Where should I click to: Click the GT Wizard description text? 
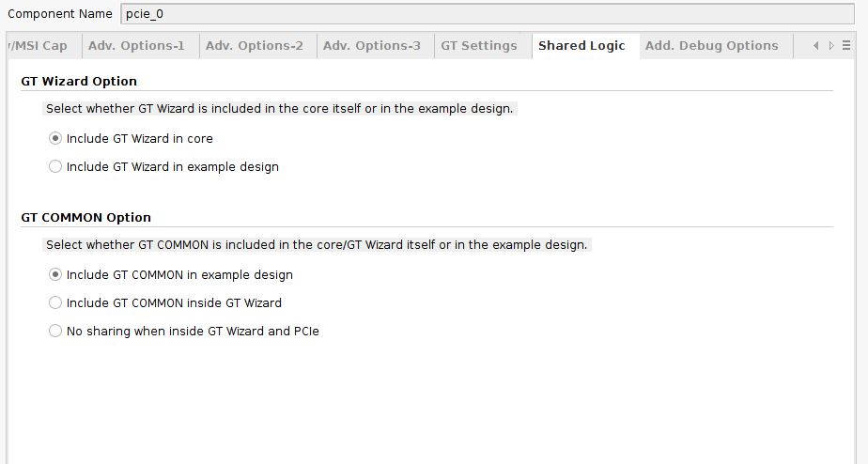click(279, 109)
